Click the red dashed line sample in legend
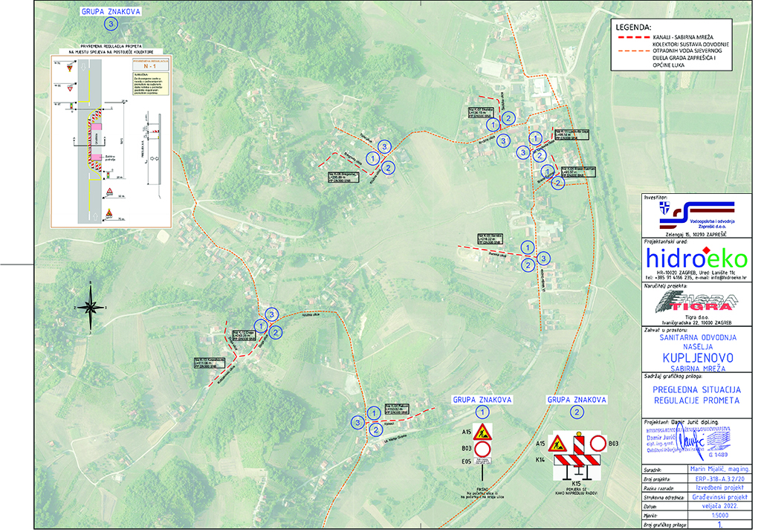 coord(630,34)
